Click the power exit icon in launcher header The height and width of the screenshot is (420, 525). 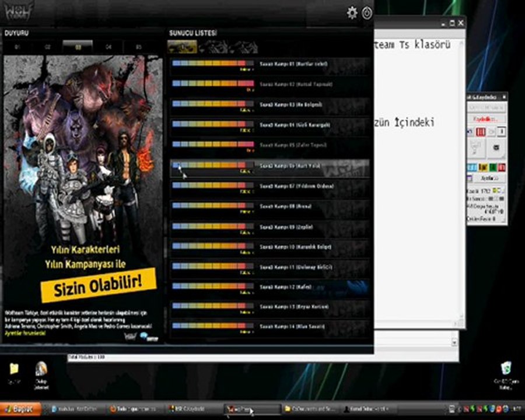tap(367, 13)
